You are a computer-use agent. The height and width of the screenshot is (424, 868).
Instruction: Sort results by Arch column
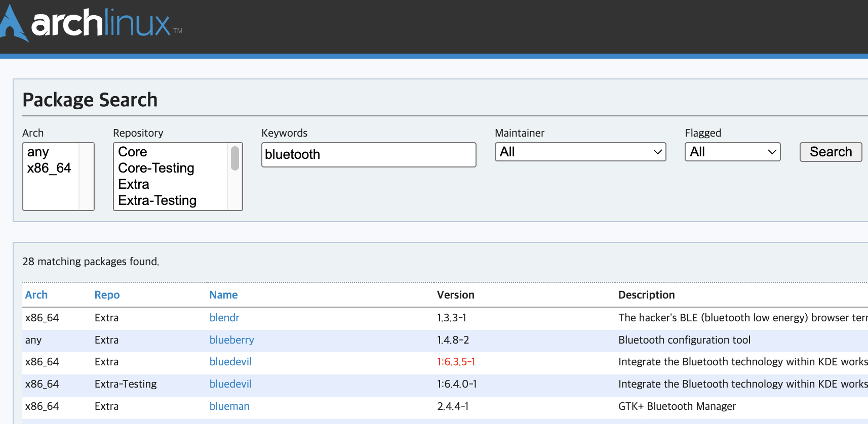(x=36, y=295)
